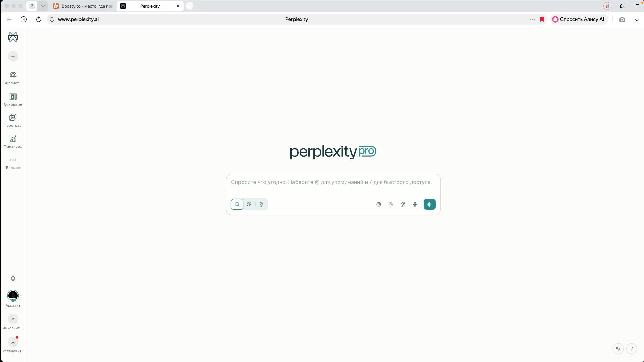Switch to the Labs lightbulb mode

[261, 204]
